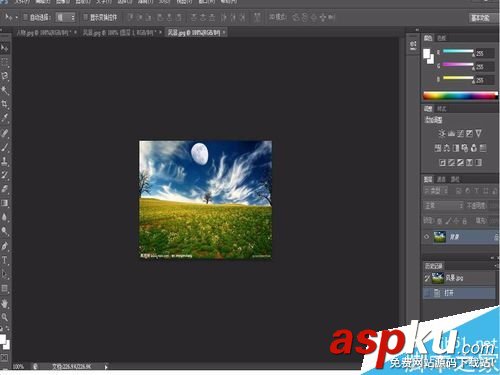The width and height of the screenshot is (500, 375).
Task: Add a Levels adjustment
Action: tap(451, 134)
